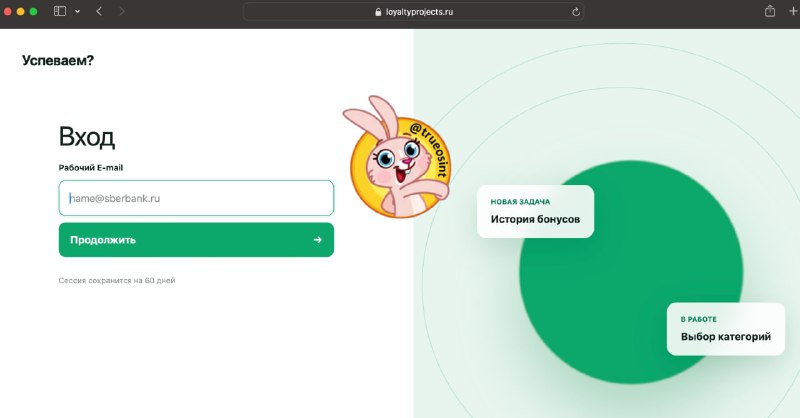Viewport: 800px width, 418px height.
Task: Click the Продолжить button
Action: [196, 240]
